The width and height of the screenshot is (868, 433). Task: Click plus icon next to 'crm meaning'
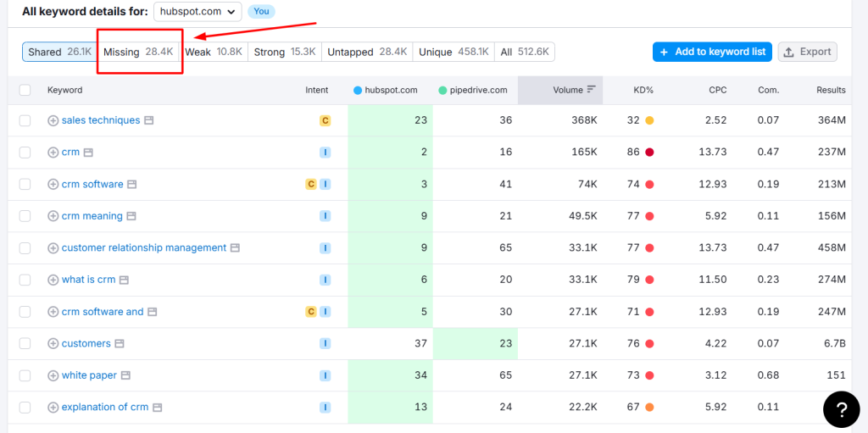coord(53,216)
